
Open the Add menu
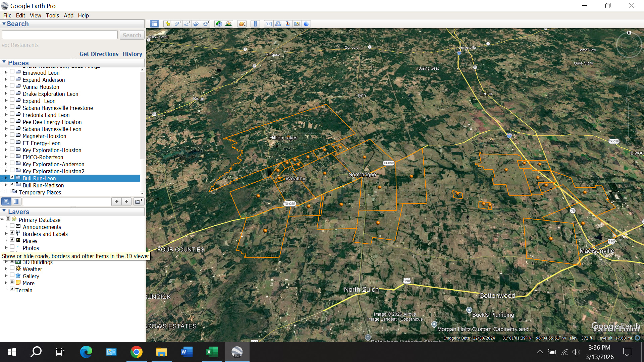[x=68, y=15]
